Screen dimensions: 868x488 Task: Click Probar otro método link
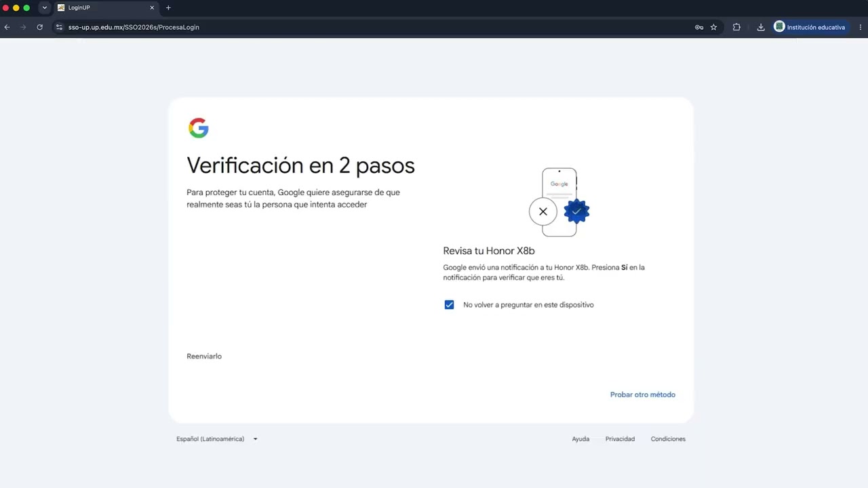pos(642,394)
